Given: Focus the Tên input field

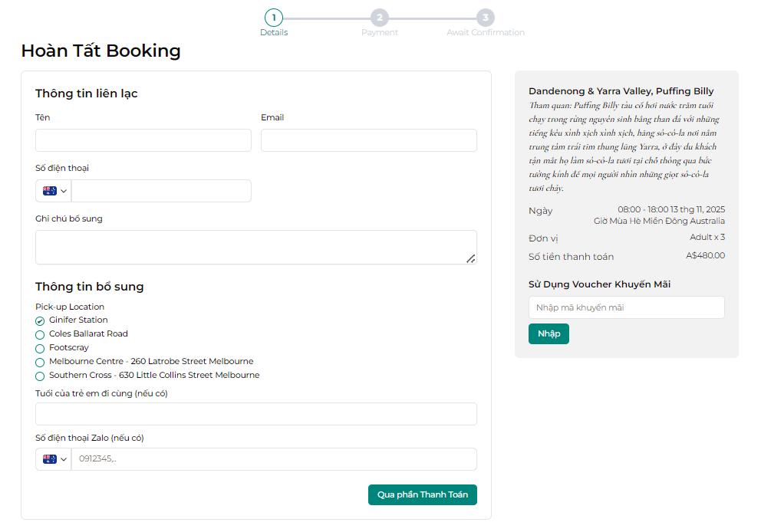Looking at the screenshot, I should [143, 140].
